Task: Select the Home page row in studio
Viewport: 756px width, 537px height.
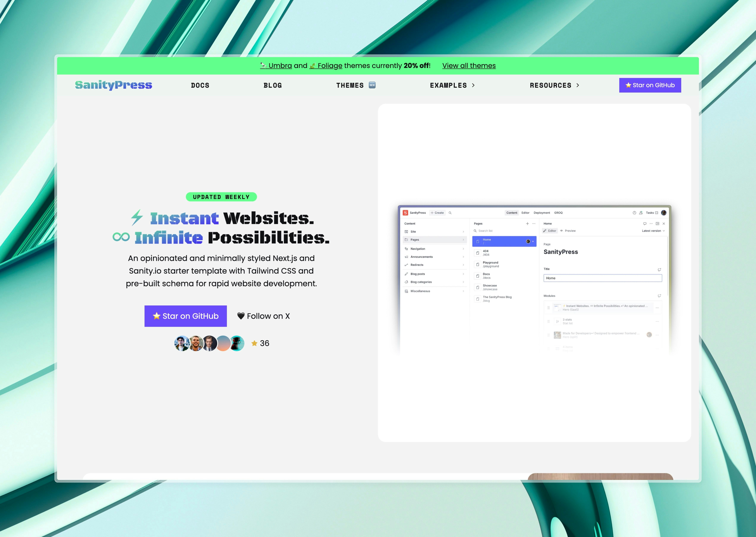Action: pos(504,241)
